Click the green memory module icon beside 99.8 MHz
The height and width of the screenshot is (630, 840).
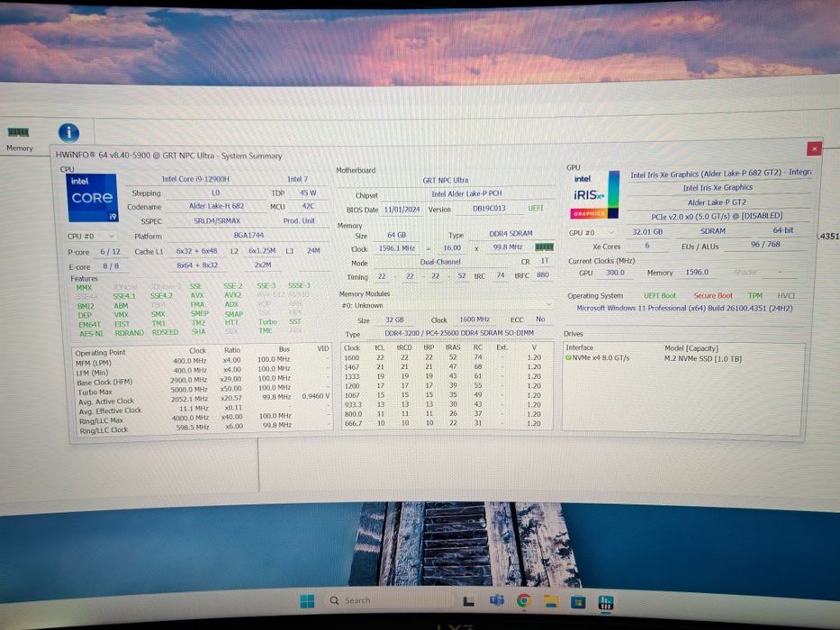coord(544,247)
